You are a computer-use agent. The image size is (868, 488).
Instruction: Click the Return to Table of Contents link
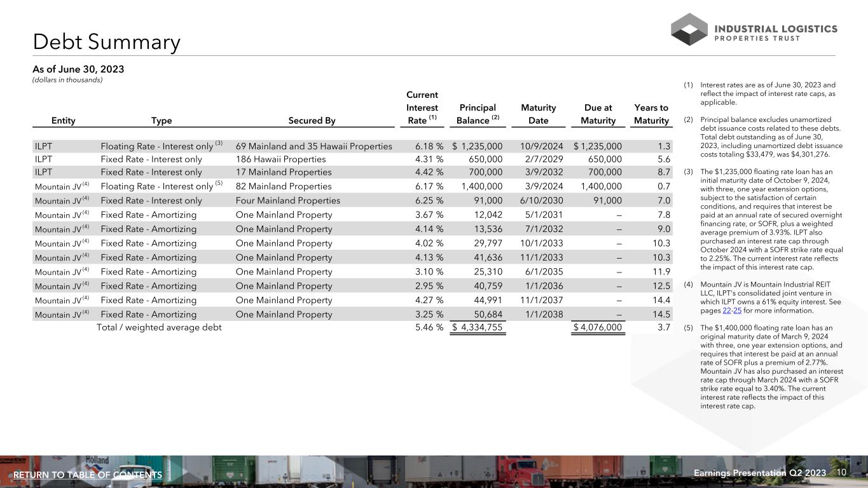coord(88,475)
